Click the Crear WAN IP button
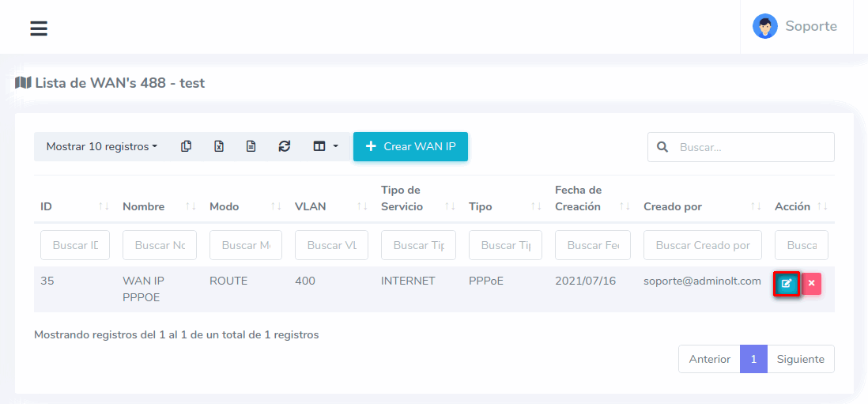Screen dimensions: 868x404 (410, 146)
